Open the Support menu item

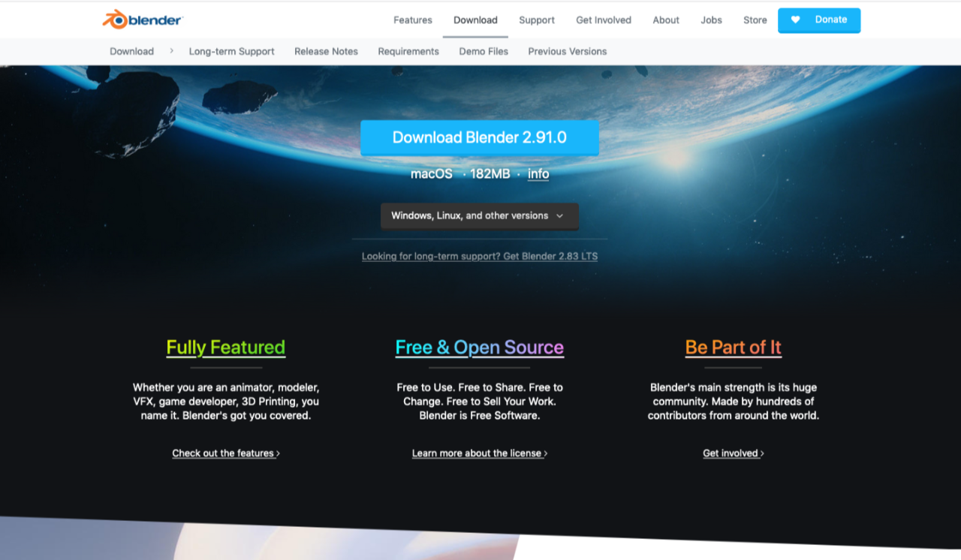tap(536, 20)
